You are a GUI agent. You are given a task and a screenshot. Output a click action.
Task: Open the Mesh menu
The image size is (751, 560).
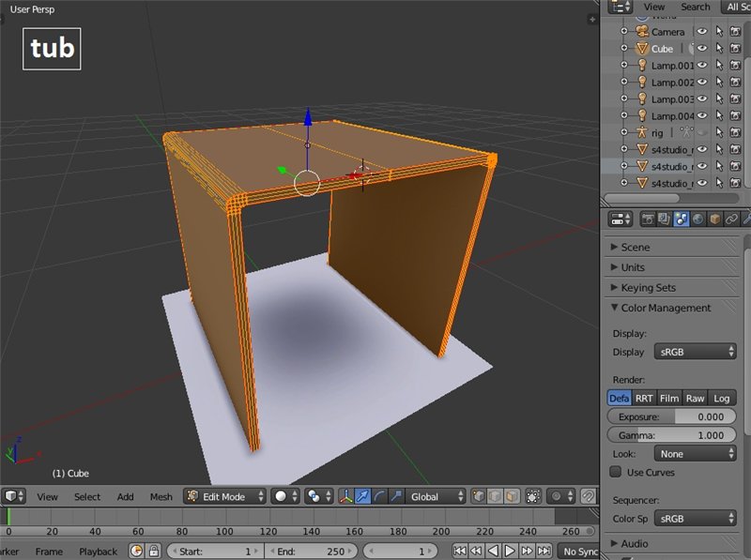[161, 496]
